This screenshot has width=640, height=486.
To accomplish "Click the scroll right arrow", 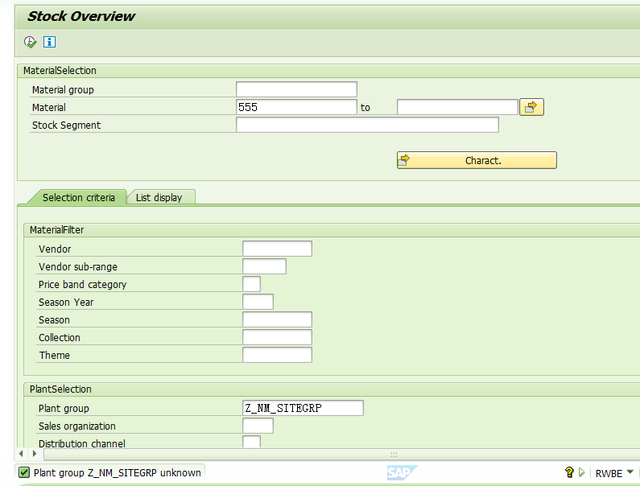I will 35,453.
